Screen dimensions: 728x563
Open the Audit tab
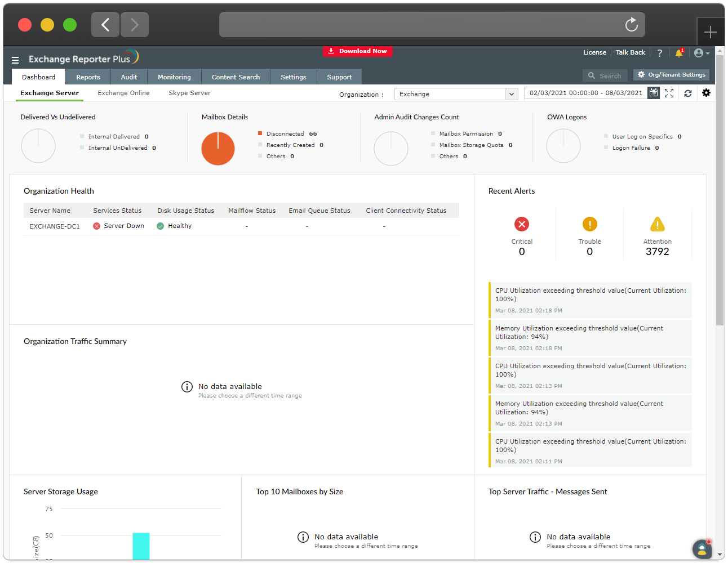(129, 77)
